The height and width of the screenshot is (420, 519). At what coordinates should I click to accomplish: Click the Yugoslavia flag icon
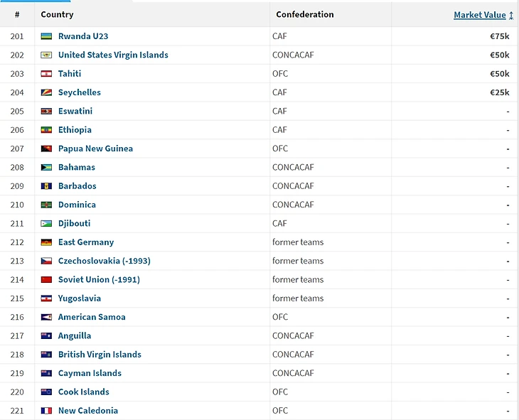(46, 298)
